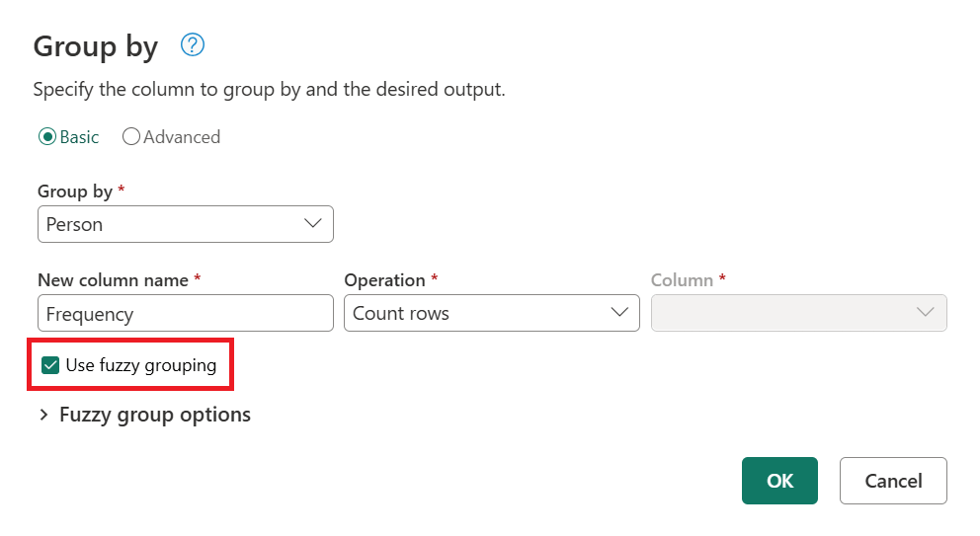Open the Group by help icon
The height and width of the screenshot is (536, 980).
(193, 45)
